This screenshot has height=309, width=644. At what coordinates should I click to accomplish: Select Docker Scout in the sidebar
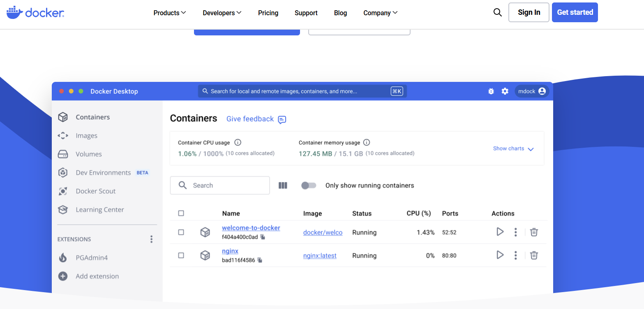(x=96, y=191)
